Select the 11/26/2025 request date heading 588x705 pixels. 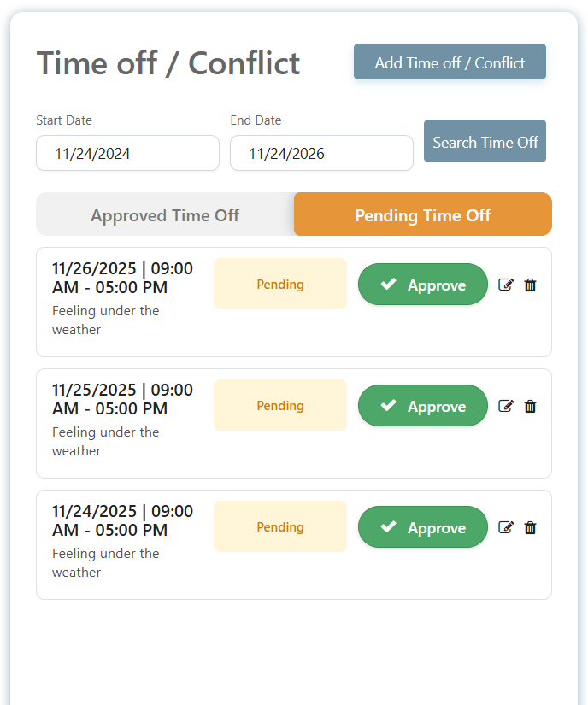click(x=122, y=278)
